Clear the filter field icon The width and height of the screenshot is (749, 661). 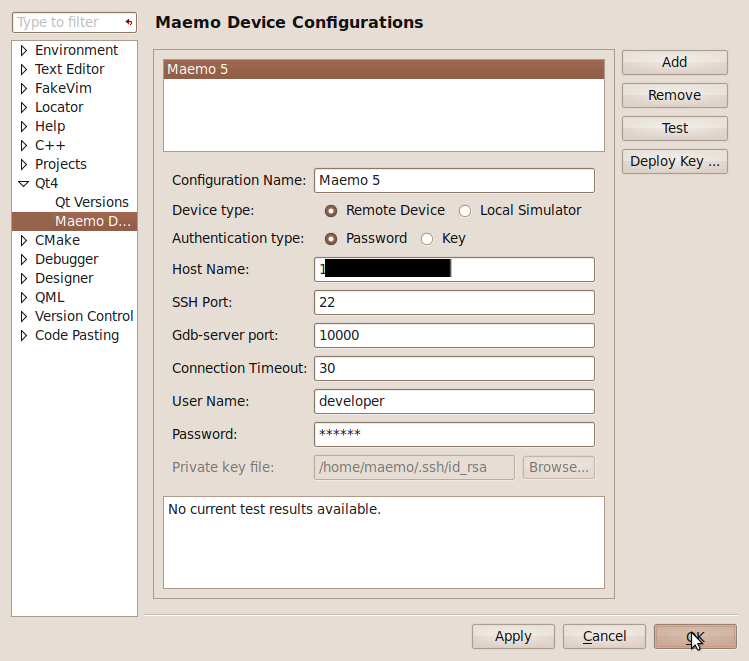tap(128, 22)
